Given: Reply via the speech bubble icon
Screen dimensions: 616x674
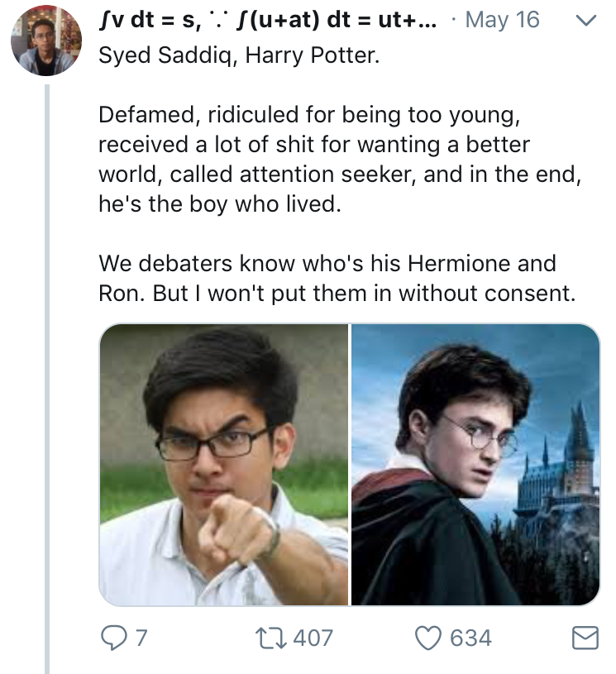Looking at the screenshot, I should 111,638.
